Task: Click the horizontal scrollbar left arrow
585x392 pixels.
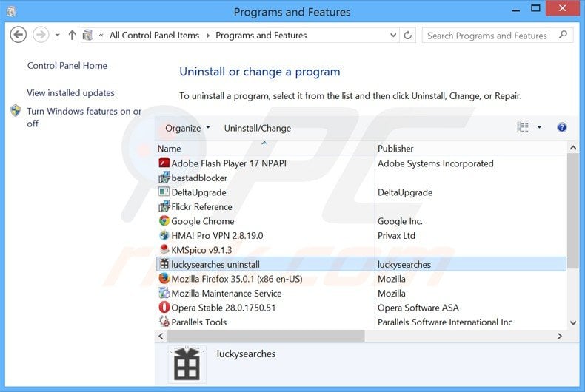Action: tap(161, 336)
